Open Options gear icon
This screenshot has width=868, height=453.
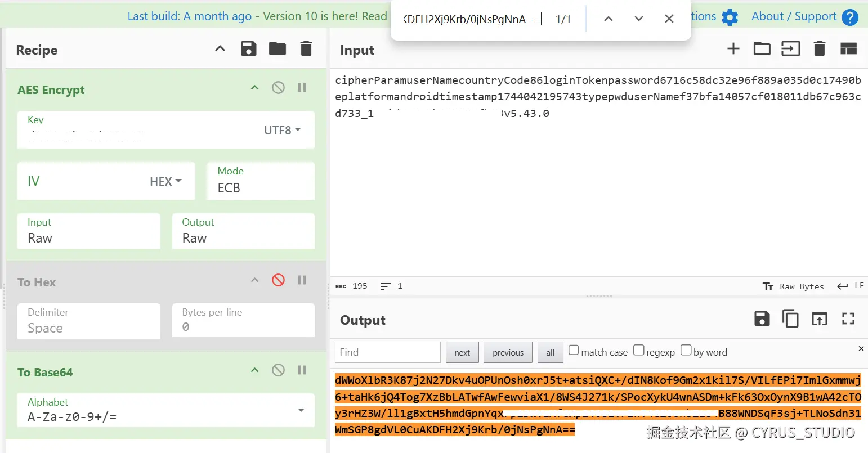point(730,17)
